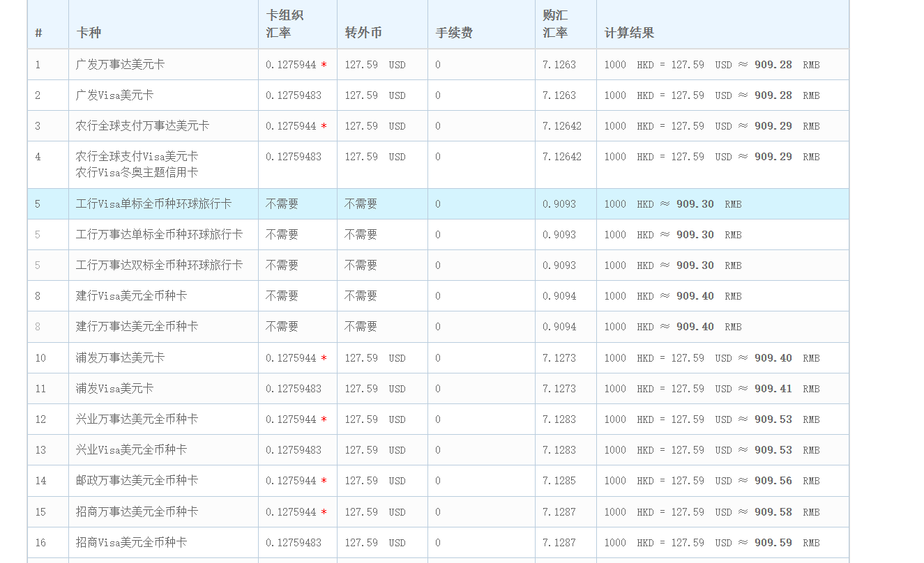Select the 广发万事达美元卡 card name

(120, 65)
